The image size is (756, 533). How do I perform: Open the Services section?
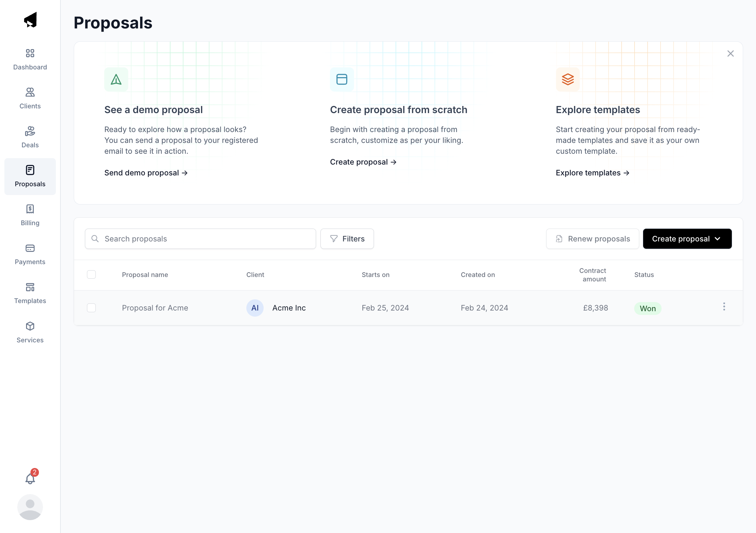tap(30, 333)
